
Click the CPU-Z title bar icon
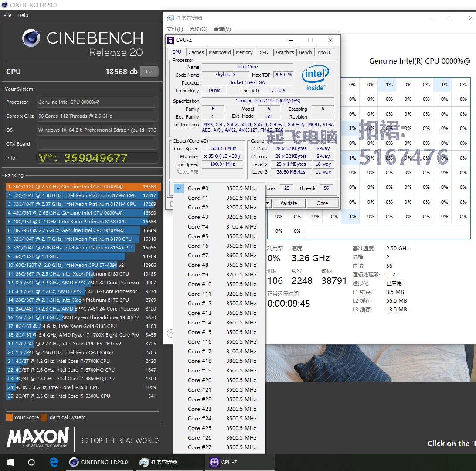click(170, 40)
